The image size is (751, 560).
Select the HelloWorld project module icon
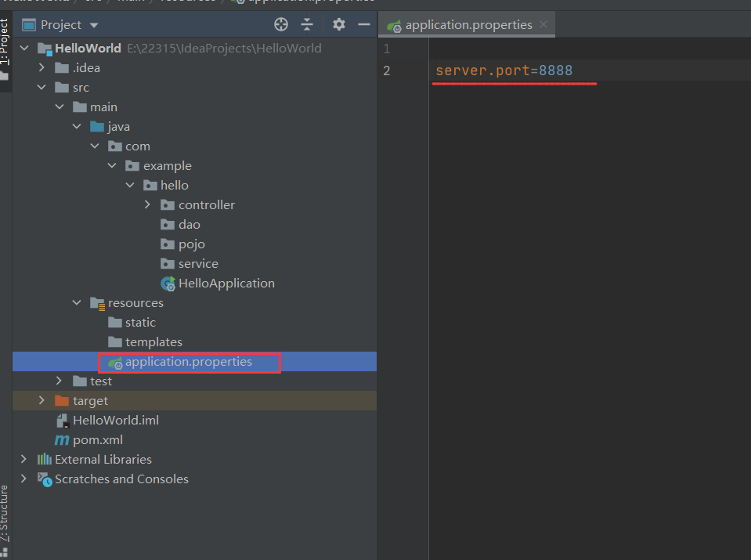coord(45,49)
